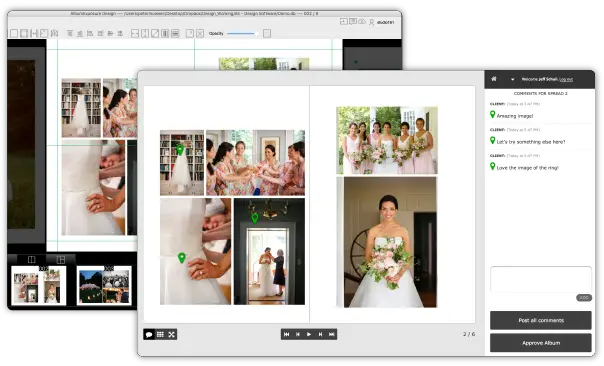Image resolution: width=604 pixels, height=366 pixels.
Task: Click the cloud sync icon in design window
Action: pyautogui.click(x=362, y=22)
